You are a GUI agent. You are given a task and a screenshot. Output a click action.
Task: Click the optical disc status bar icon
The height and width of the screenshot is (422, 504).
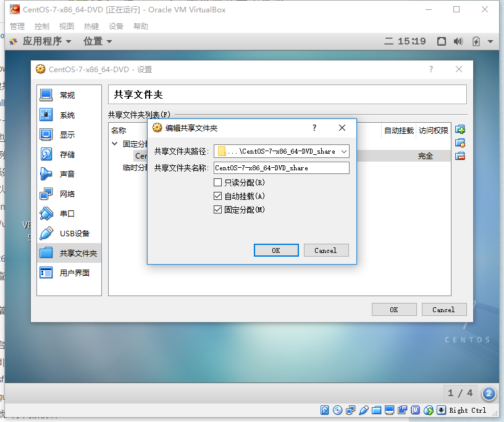click(x=337, y=410)
